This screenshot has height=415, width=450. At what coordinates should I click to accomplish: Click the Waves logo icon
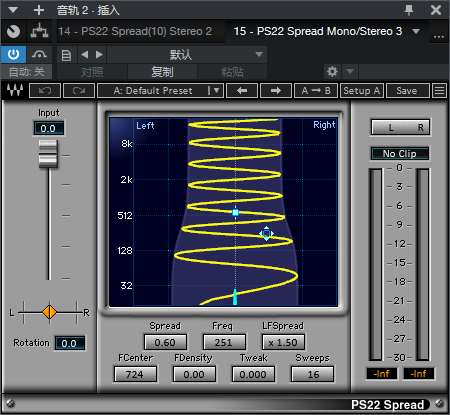click(15, 90)
